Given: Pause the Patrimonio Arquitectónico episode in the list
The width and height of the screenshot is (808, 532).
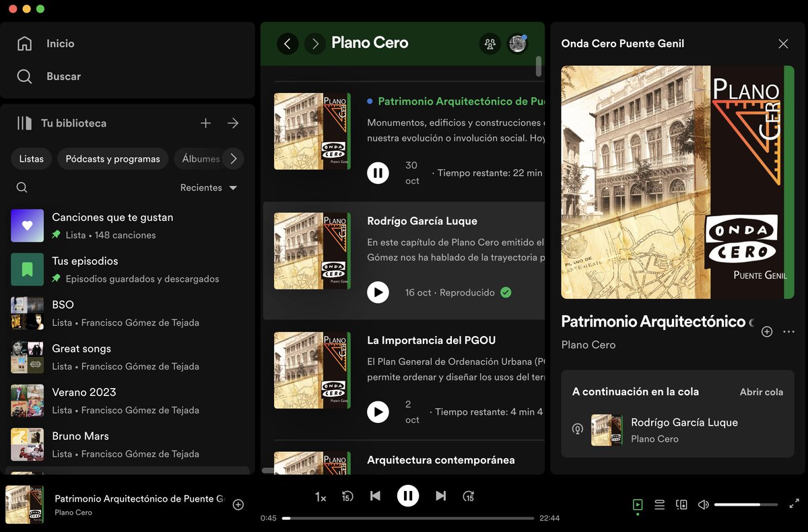Looking at the screenshot, I should 378,172.
